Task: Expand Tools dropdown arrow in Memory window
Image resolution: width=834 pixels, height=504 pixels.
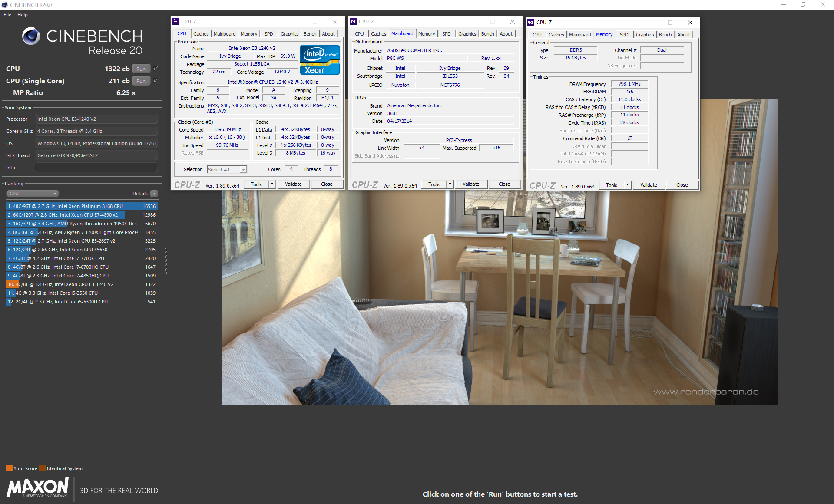Action: tap(627, 185)
